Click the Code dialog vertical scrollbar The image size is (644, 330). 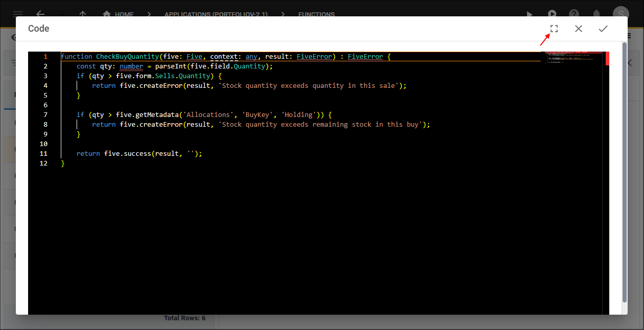tap(625, 172)
